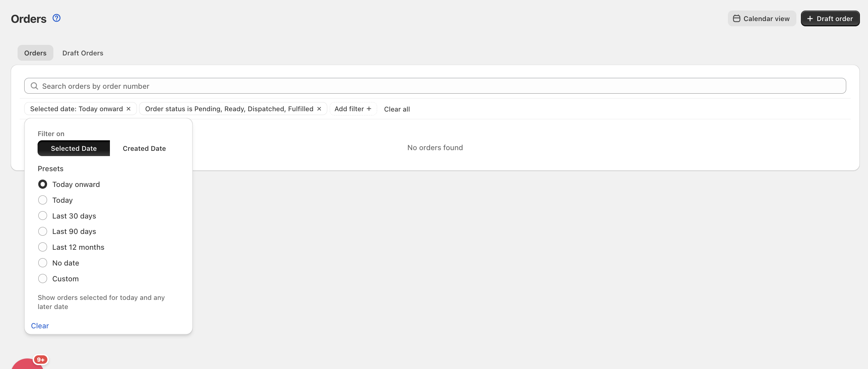Switch filter to Created Date
This screenshot has width=868, height=369.
(144, 148)
